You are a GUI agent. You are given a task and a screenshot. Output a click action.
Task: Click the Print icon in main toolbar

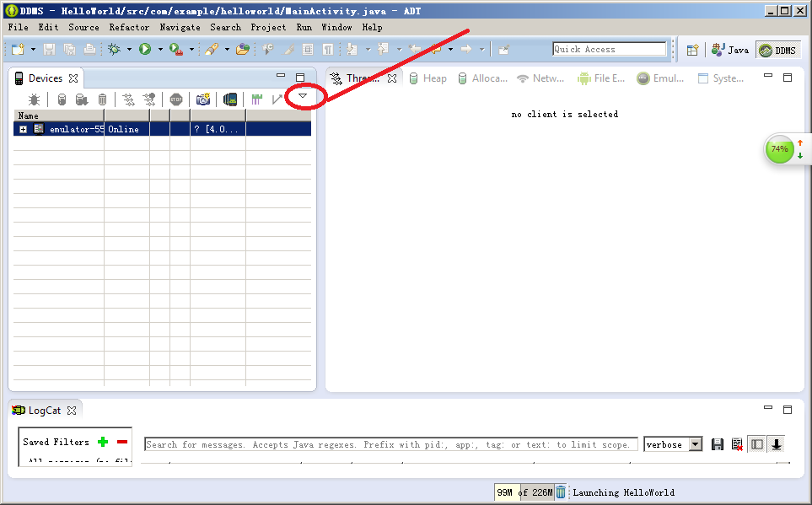[x=89, y=49]
